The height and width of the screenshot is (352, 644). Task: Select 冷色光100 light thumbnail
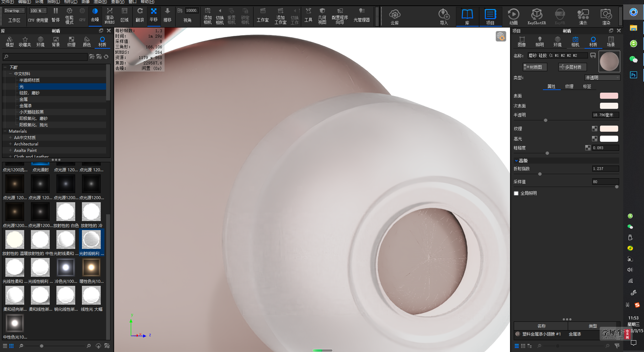66,268
